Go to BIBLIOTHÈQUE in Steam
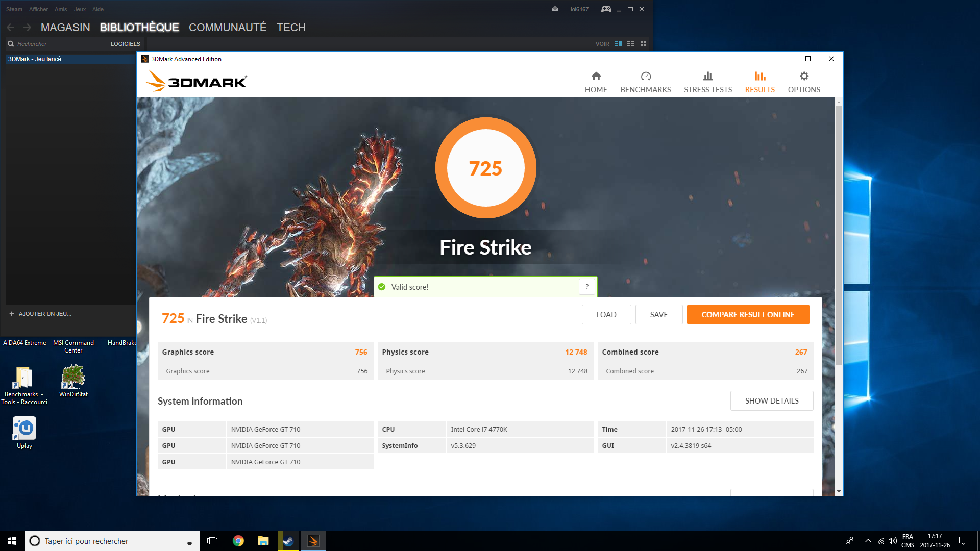 [139, 28]
